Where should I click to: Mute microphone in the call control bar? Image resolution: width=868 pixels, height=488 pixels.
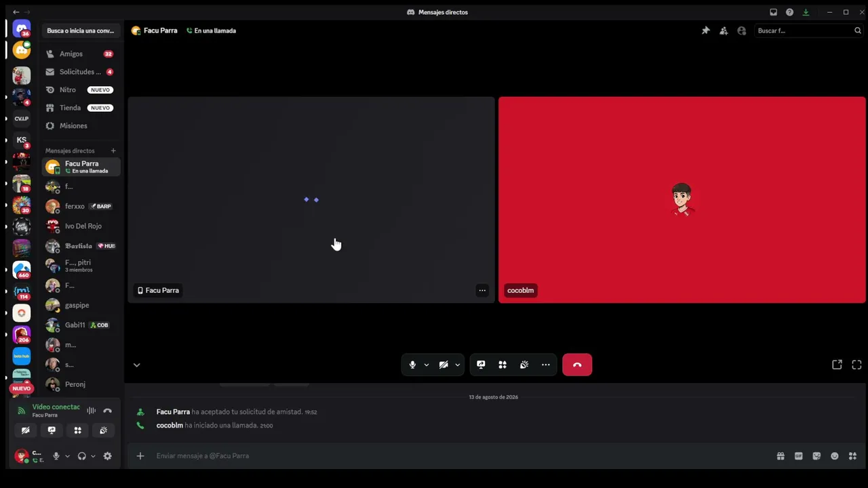[412, 365]
